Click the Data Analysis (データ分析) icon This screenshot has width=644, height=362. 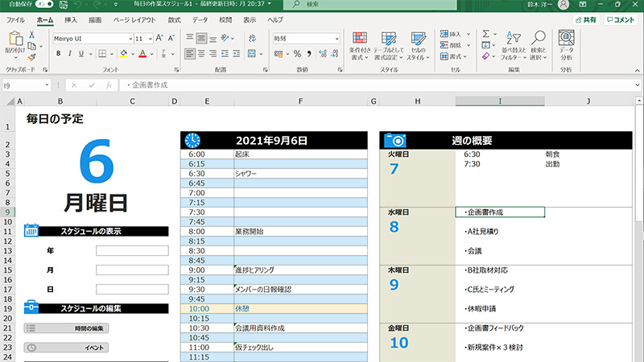click(x=567, y=46)
